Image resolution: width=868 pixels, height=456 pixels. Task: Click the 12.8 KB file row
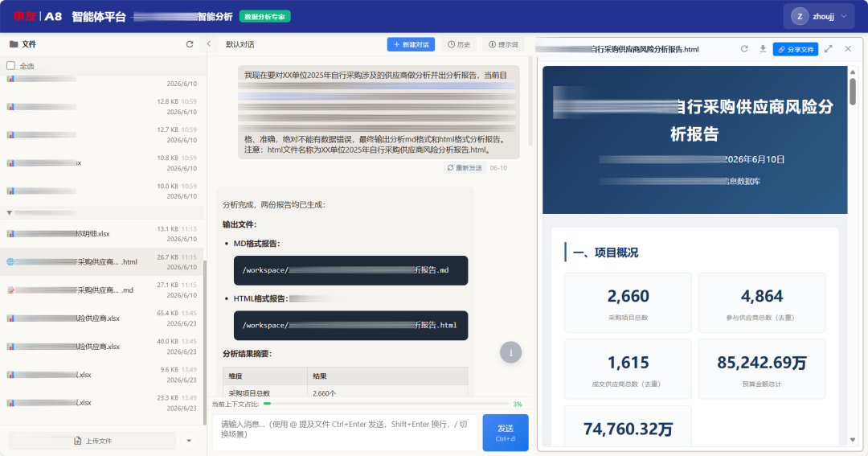pos(102,106)
